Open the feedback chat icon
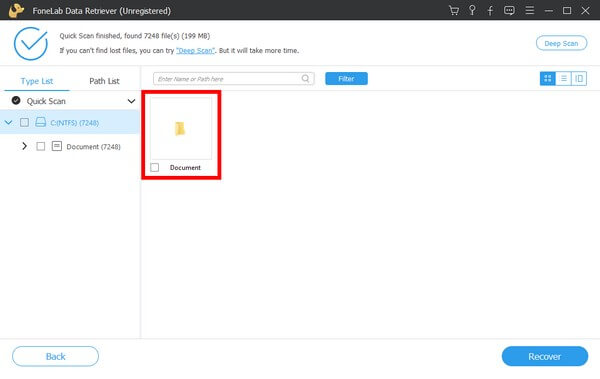The height and width of the screenshot is (379, 600). [509, 10]
